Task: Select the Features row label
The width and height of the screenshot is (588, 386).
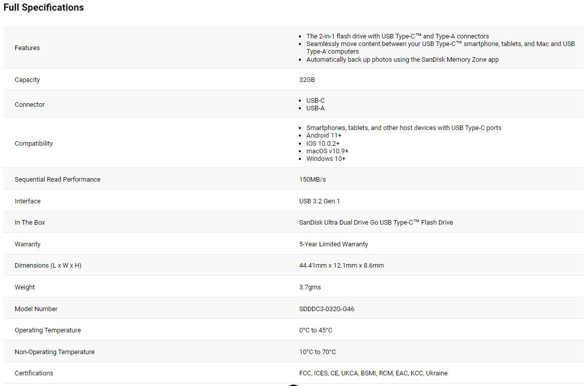Action: 27,48
